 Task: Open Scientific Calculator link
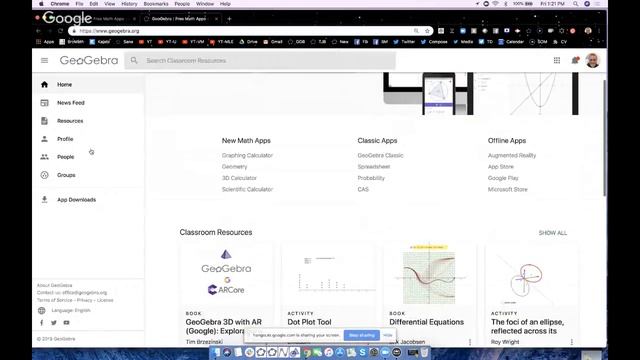[x=247, y=189]
